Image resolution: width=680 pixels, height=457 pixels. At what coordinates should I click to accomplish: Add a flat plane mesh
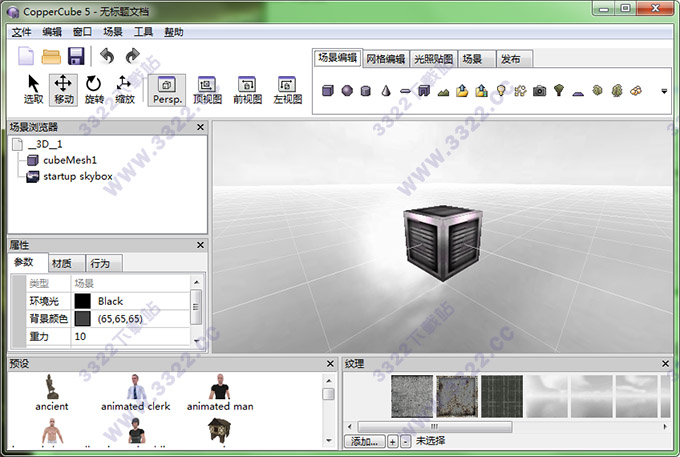pyautogui.click(x=405, y=91)
